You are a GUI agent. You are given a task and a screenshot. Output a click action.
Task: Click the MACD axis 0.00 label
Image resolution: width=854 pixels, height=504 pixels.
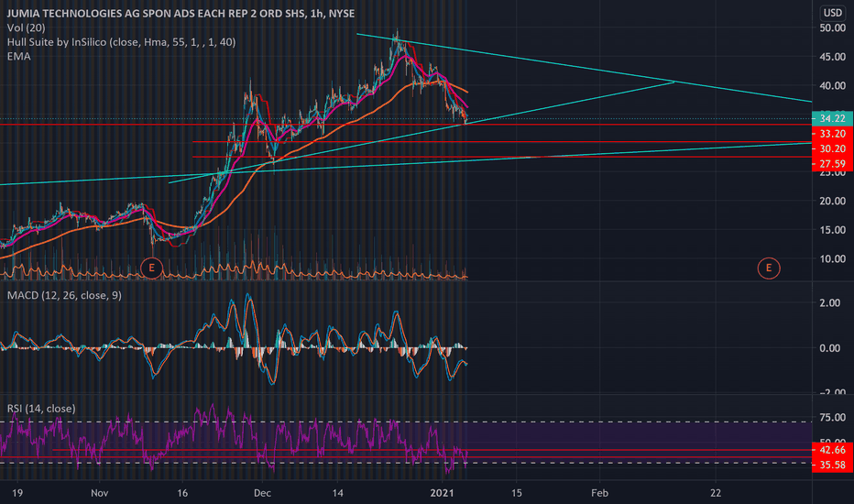(829, 348)
